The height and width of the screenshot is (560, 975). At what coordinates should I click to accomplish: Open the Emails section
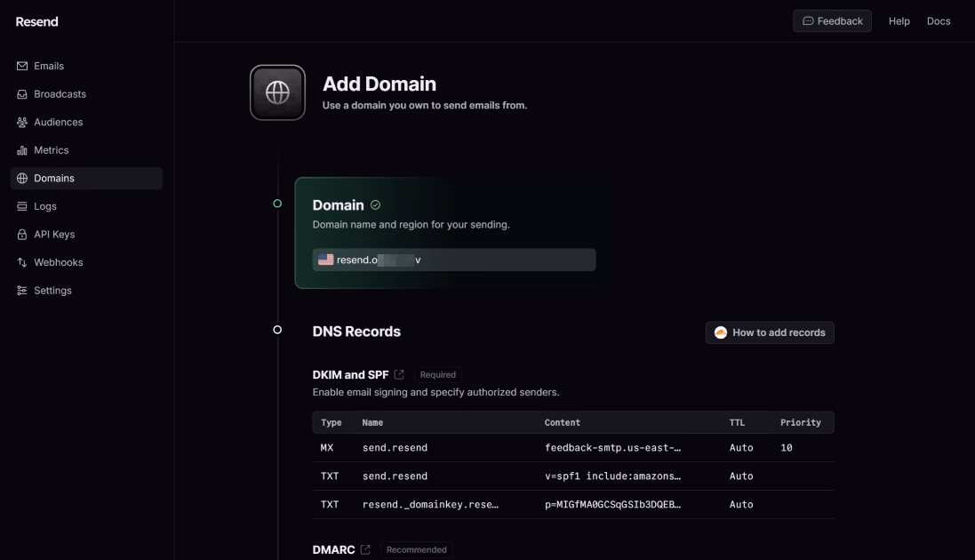tap(86, 66)
